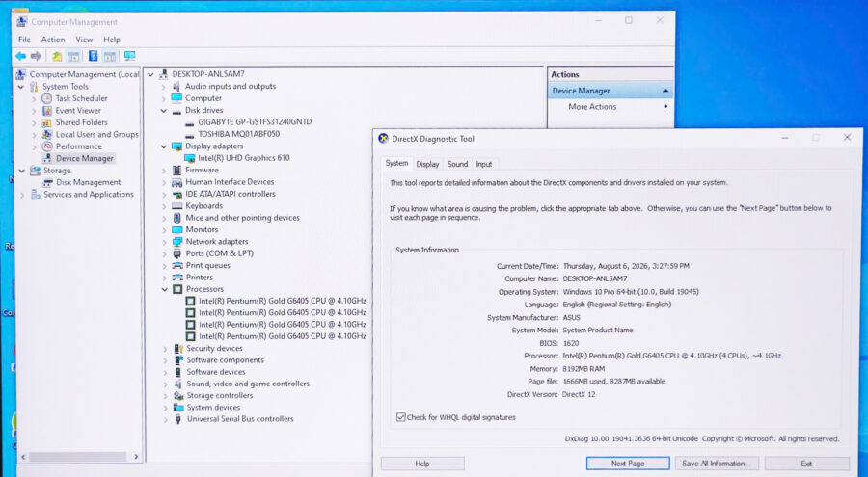Switch to the Display tab in DirectX tool
This screenshot has height=477, width=868.
427,165
